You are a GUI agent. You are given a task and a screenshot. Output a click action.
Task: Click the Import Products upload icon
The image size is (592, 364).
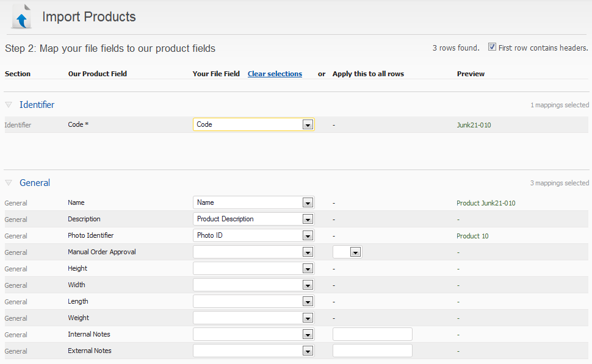[x=21, y=16]
